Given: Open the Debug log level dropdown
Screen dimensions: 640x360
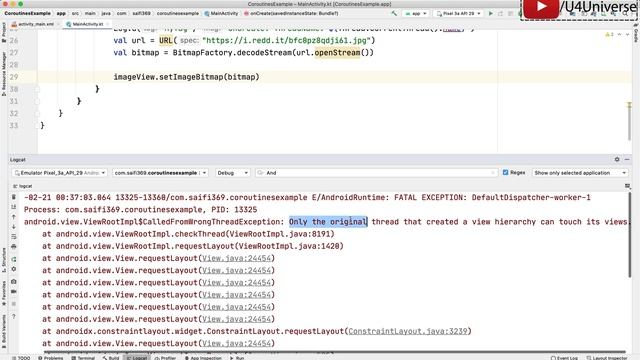Looking at the screenshot, I should click(x=232, y=173).
